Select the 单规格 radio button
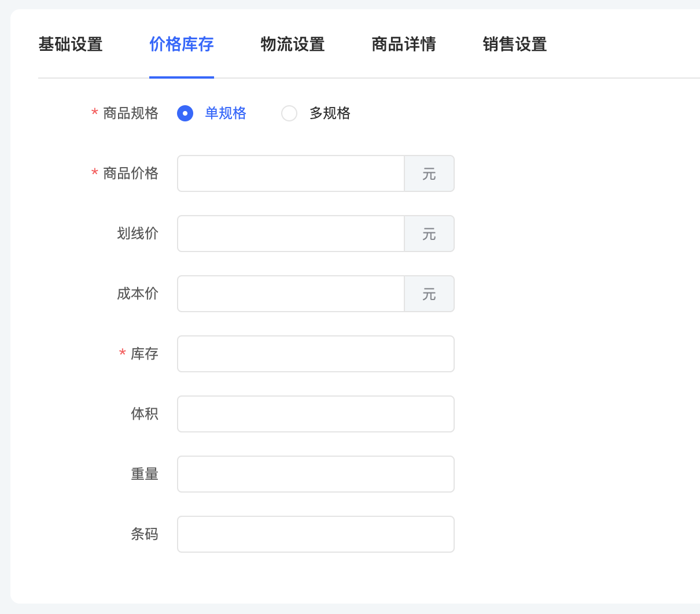700x614 pixels. [185, 113]
